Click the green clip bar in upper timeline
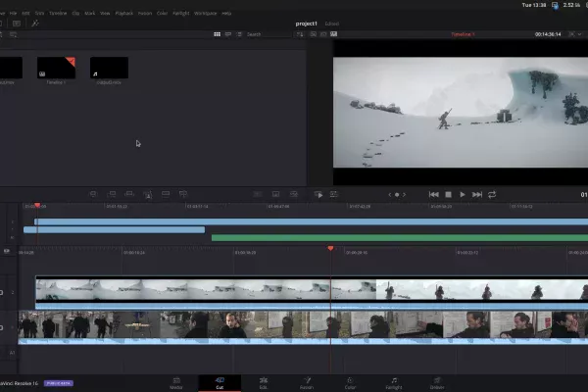This screenshot has width=588, height=392. (x=392, y=237)
